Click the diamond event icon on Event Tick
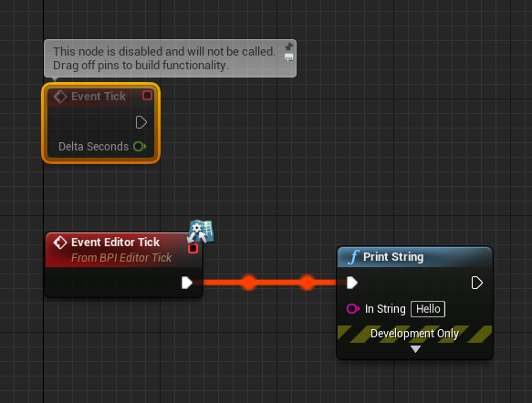Screen dimensions: 532x403 pyautogui.click(x=60, y=97)
